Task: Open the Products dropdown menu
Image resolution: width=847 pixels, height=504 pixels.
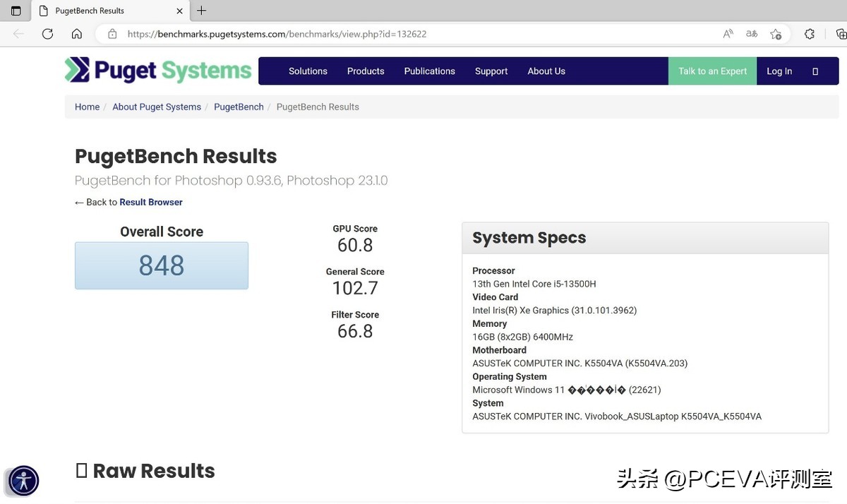Action: point(365,71)
